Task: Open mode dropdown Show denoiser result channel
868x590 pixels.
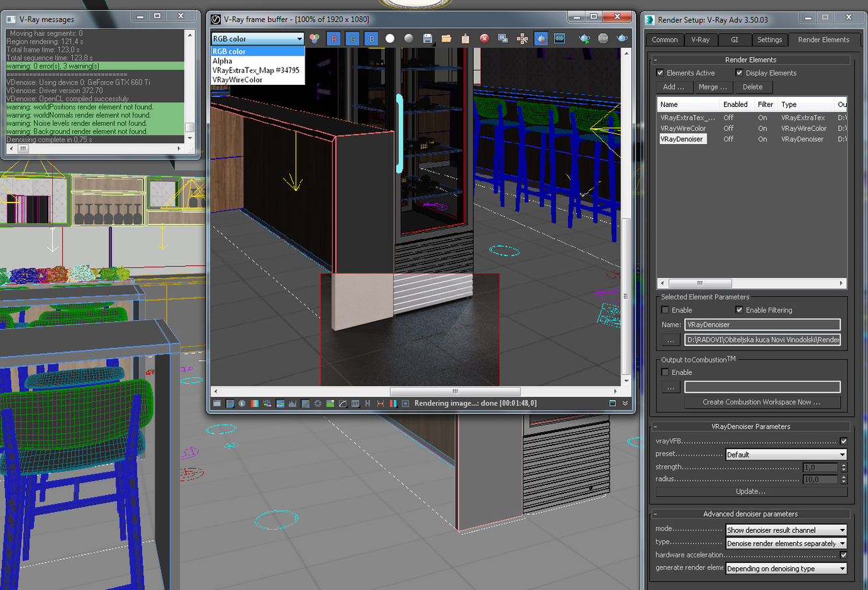Action: pyautogui.click(x=786, y=530)
